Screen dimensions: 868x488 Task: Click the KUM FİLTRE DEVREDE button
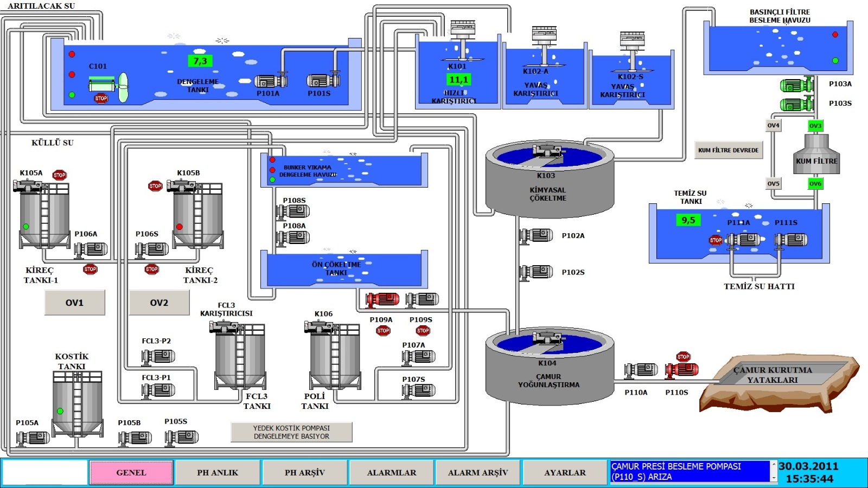728,150
